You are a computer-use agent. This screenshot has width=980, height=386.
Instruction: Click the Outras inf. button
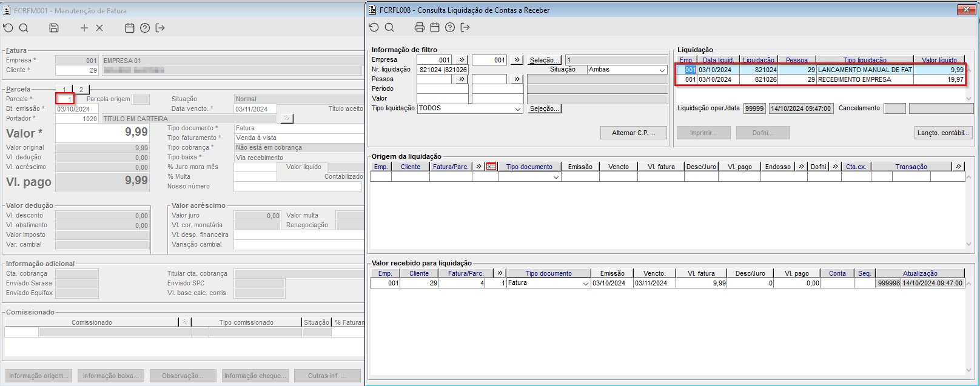pos(327,376)
